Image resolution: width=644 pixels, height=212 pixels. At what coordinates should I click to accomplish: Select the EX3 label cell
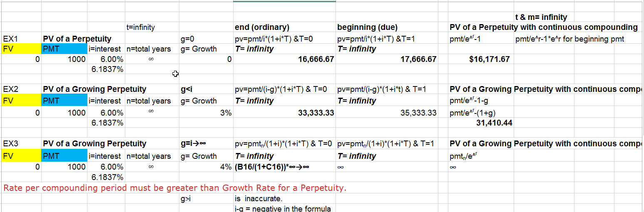pos(21,144)
